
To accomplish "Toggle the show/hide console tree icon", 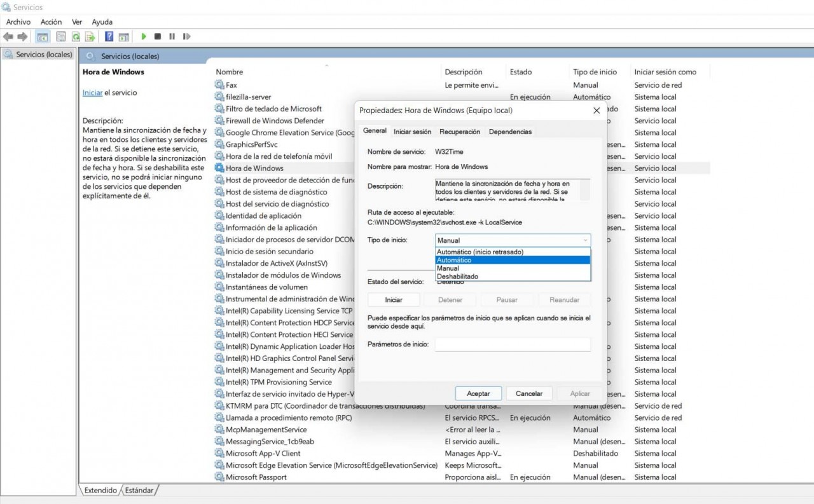I will (x=43, y=37).
